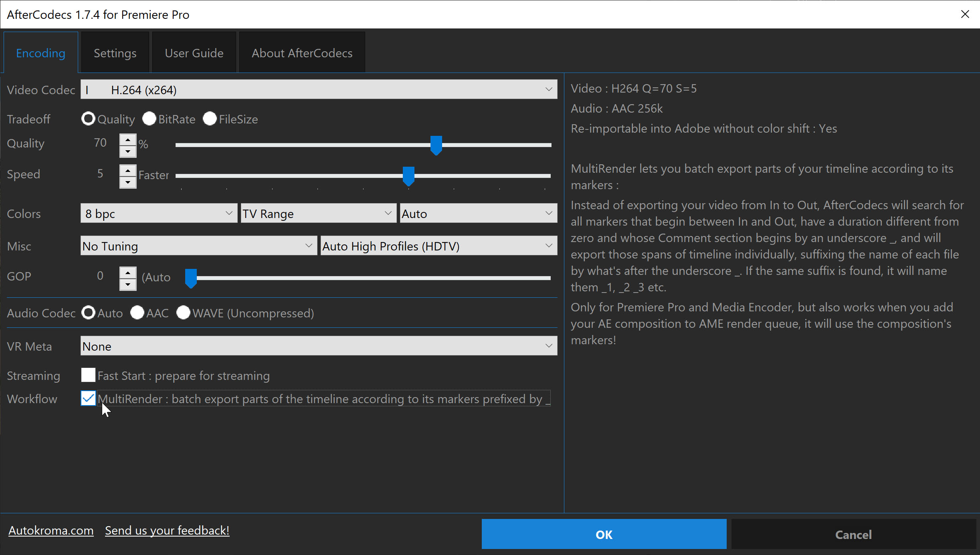Confirm settings with the OK button

(604, 534)
